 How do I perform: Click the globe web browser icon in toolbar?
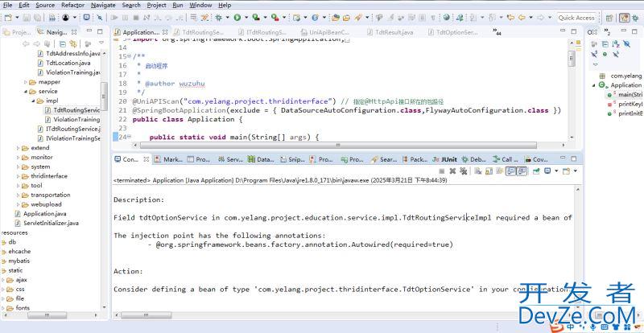(x=447, y=18)
